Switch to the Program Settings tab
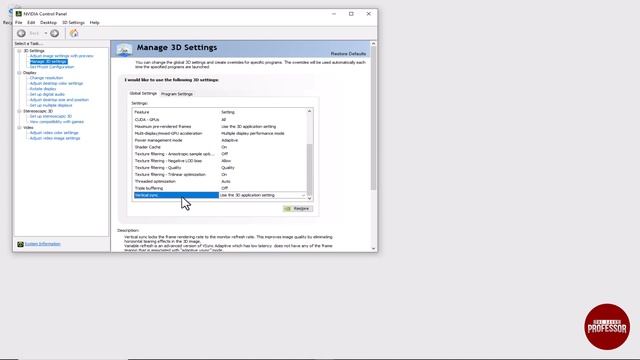The height and width of the screenshot is (360, 640). [x=177, y=94]
